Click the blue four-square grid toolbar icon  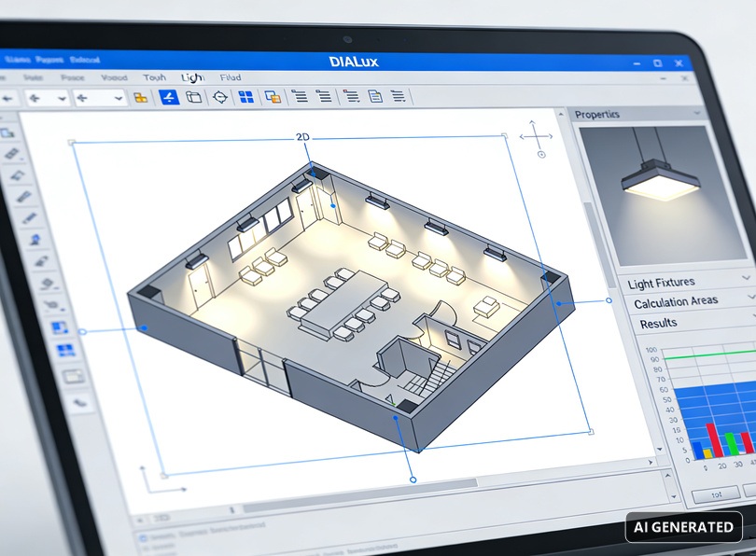(245, 97)
